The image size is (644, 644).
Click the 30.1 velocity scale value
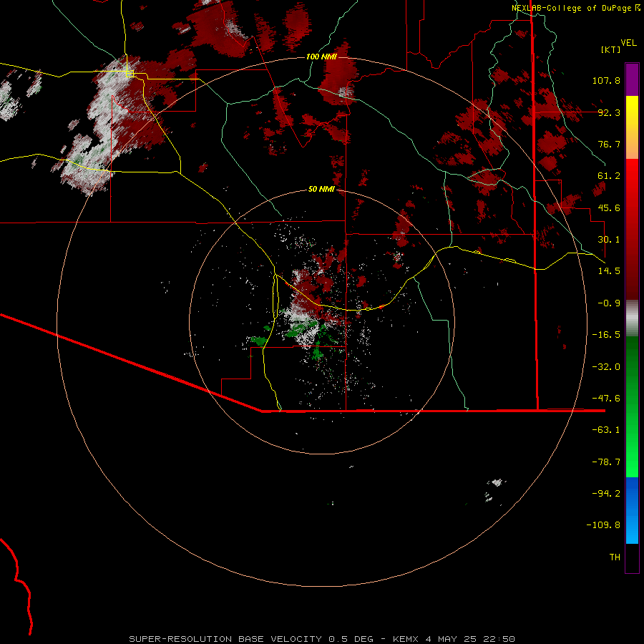609,240
